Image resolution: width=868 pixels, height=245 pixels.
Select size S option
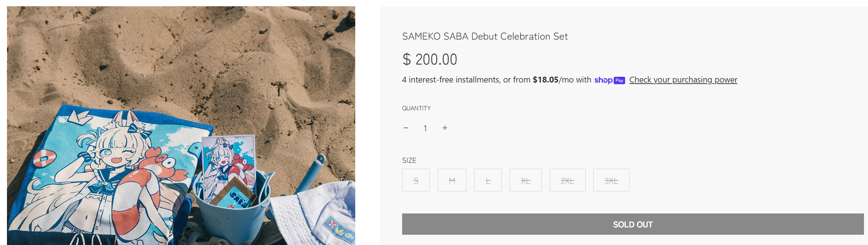(416, 180)
